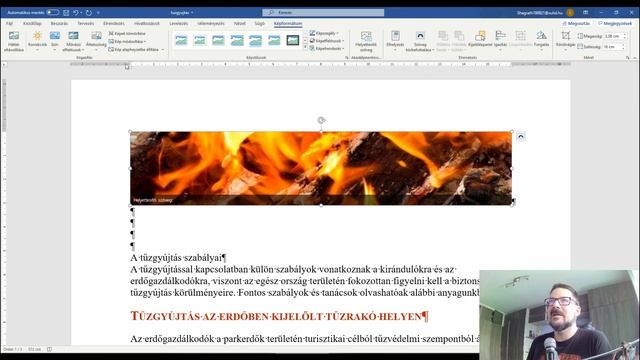Click the Szélesség width field

[x=613, y=47]
